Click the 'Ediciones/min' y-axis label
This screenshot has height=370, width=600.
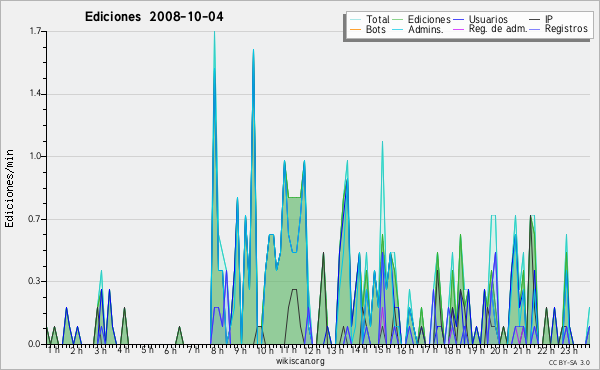click(9, 188)
